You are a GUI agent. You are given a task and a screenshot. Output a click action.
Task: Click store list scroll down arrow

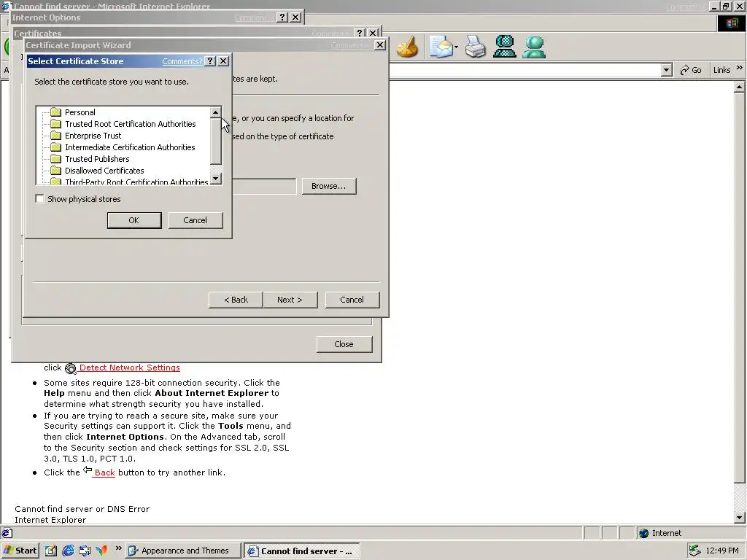216,179
